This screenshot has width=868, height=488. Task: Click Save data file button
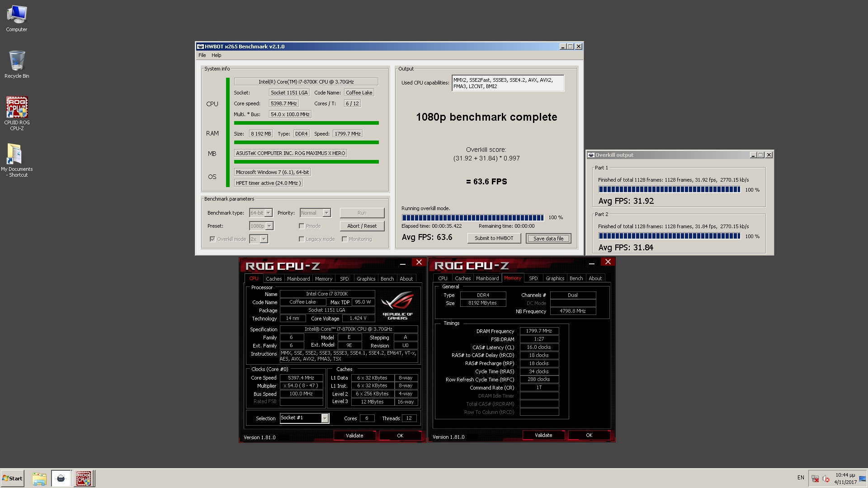click(548, 238)
